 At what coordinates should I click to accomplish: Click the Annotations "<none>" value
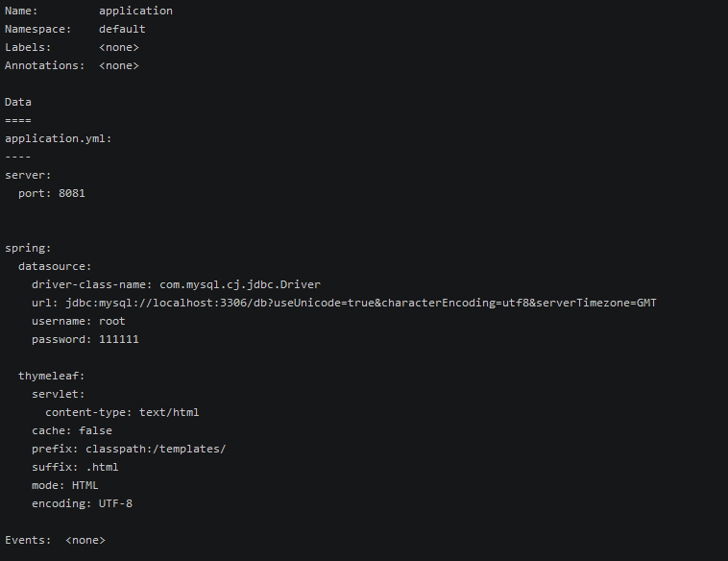click(118, 66)
